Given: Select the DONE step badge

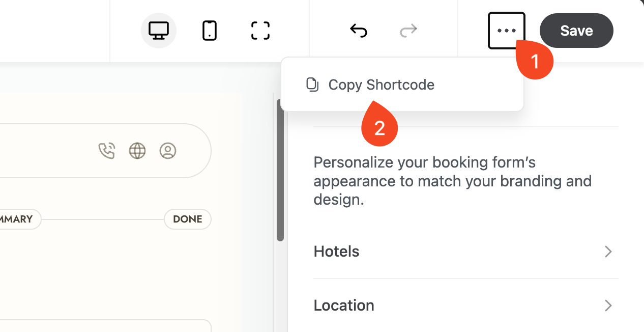Looking at the screenshot, I should pos(188,219).
